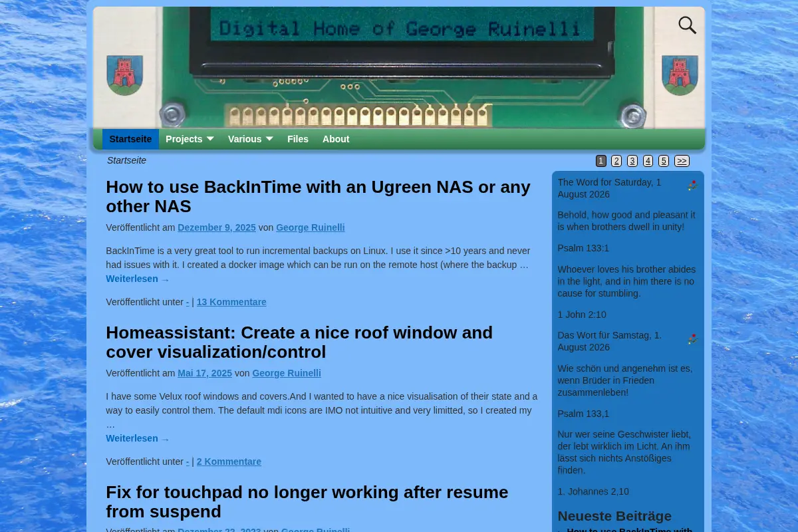
Task: Open the Startseite menu item
Action: pyautogui.click(x=130, y=139)
